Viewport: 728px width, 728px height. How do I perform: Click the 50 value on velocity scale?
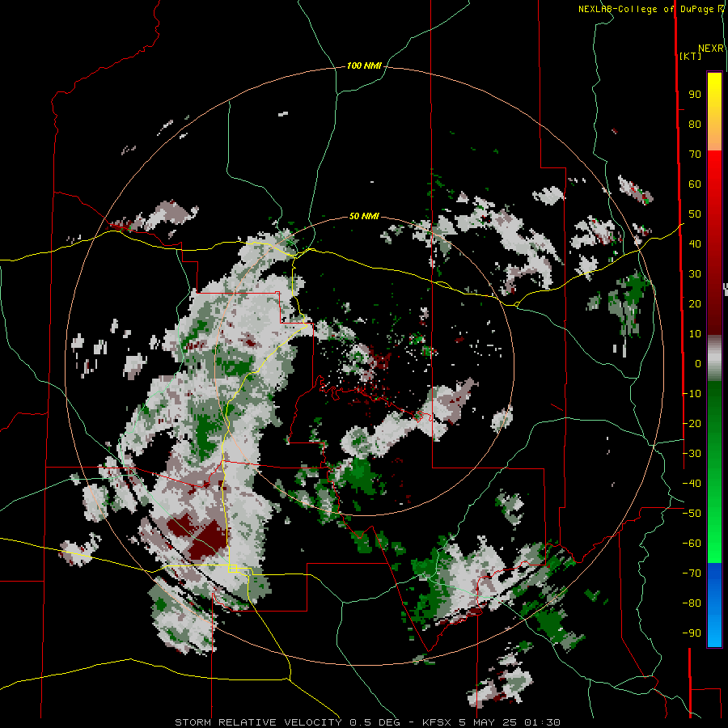(x=695, y=214)
